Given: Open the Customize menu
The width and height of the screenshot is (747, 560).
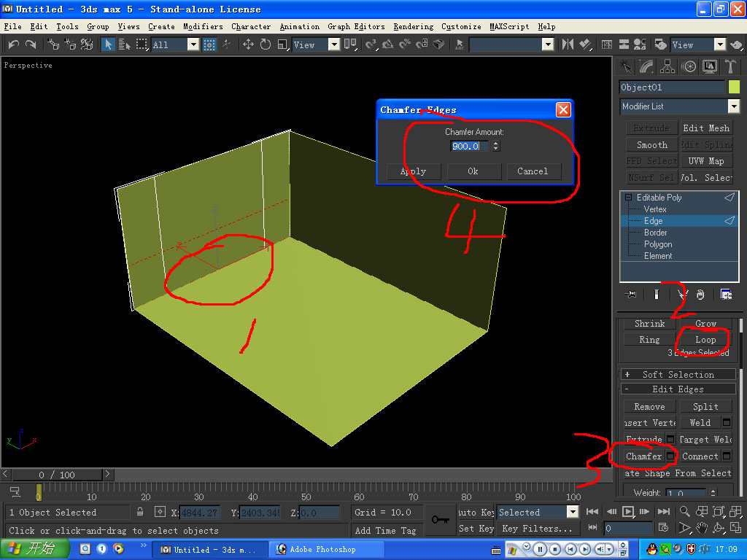Looking at the screenshot, I should coord(461,27).
